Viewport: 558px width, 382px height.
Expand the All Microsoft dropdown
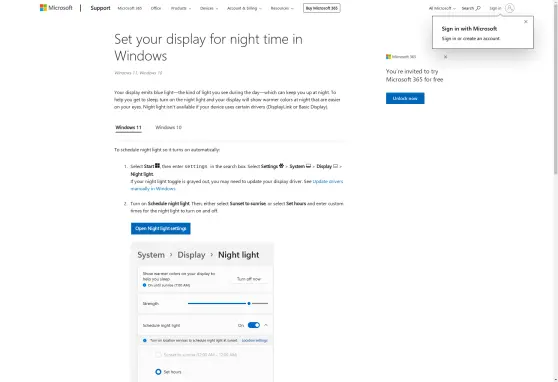(x=442, y=8)
